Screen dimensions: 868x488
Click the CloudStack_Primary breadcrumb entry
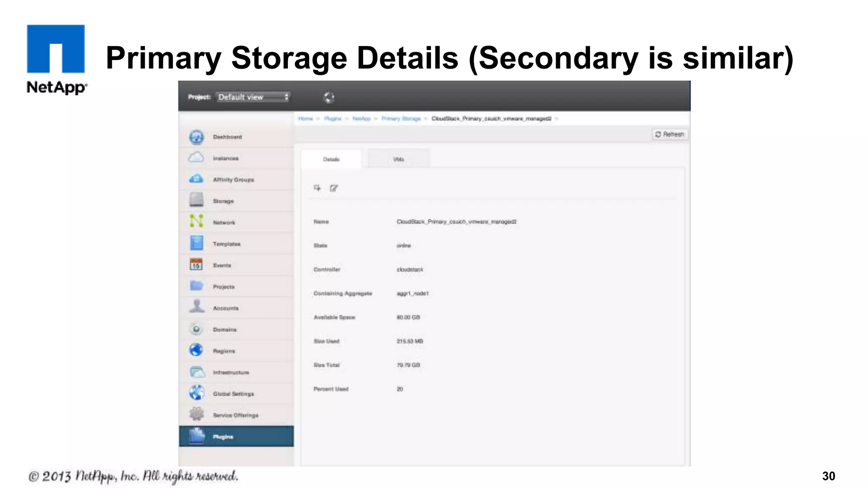[x=491, y=119]
